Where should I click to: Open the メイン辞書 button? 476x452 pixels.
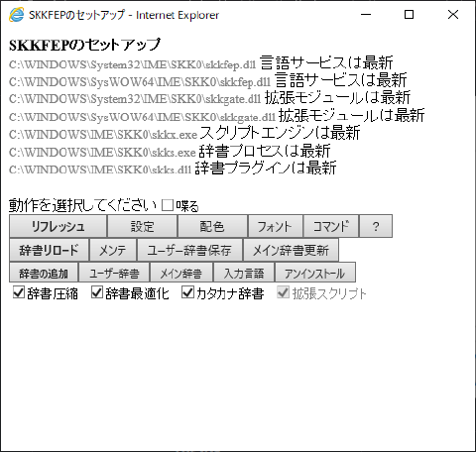click(181, 273)
